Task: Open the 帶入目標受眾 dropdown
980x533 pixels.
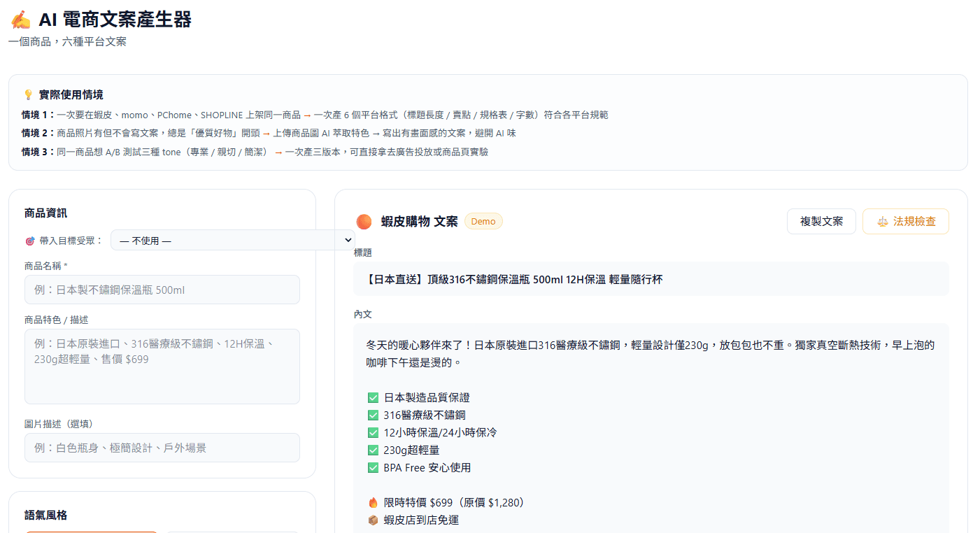Action: tap(233, 241)
